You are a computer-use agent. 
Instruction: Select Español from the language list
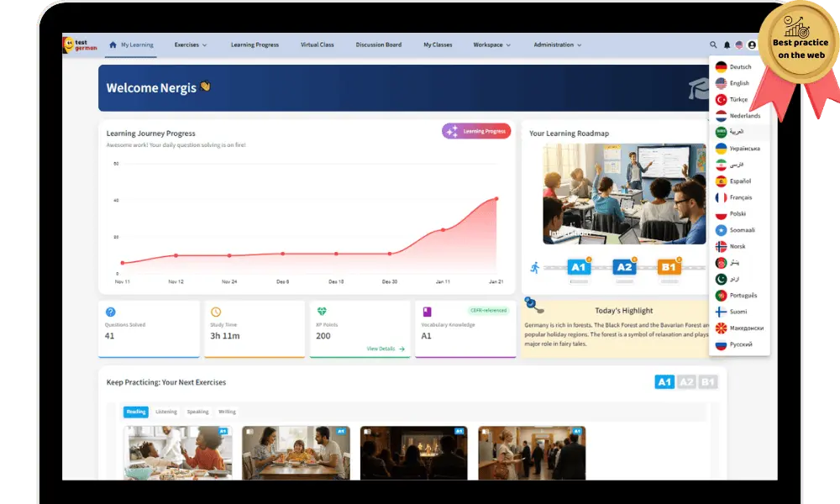coord(739,181)
